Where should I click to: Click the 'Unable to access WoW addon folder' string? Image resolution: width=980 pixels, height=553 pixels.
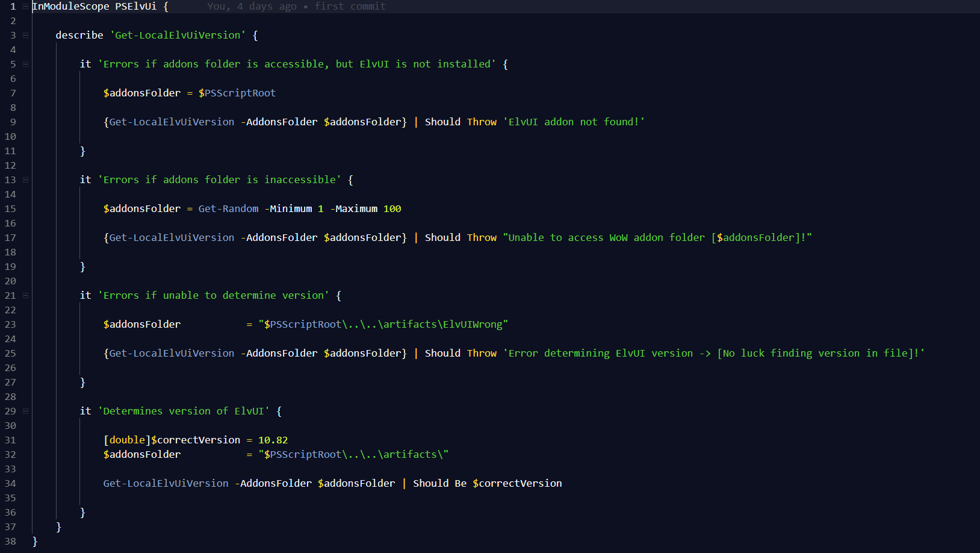point(657,237)
